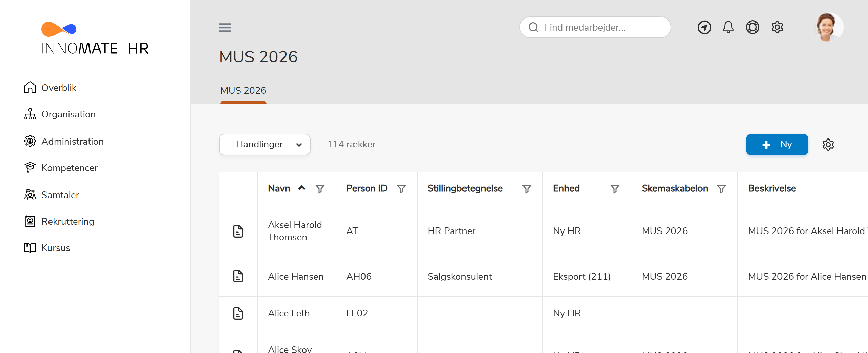Click the Kompetencer graduation cap icon
This screenshot has height=353, width=868.
[30, 167]
